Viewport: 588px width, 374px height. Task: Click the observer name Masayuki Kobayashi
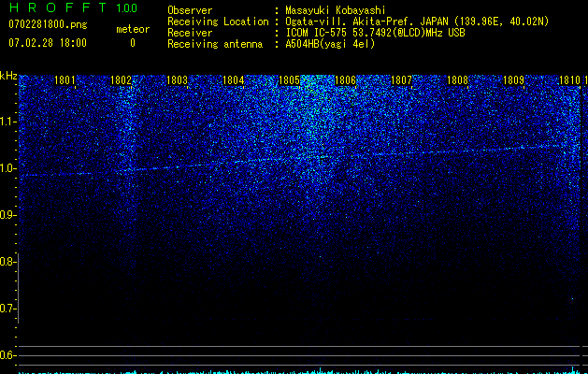point(336,10)
